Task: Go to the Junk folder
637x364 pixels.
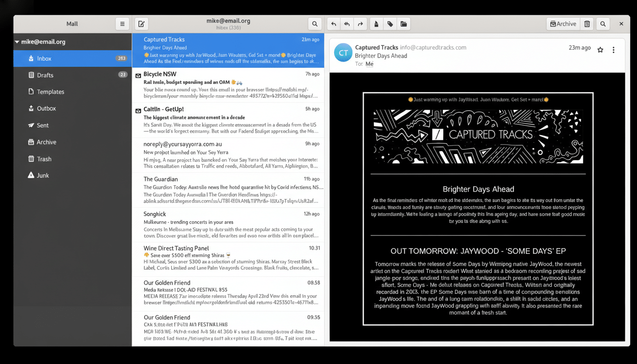Action: (x=43, y=175)
